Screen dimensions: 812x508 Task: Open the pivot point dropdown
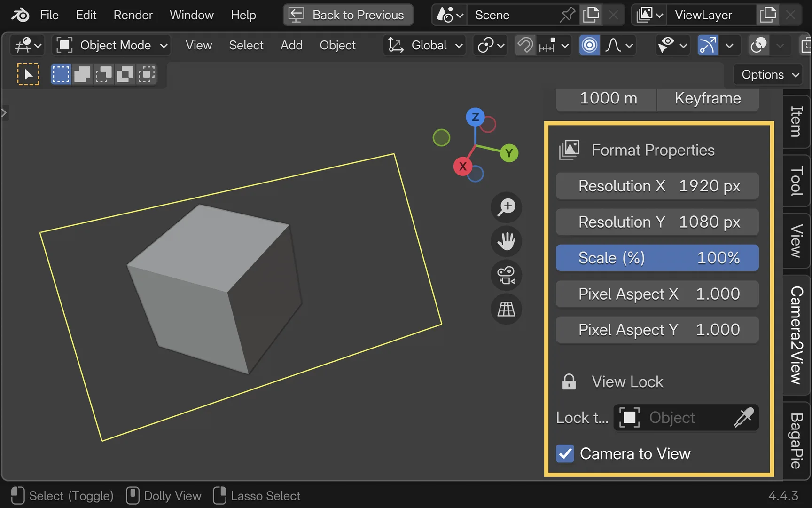coord(490,46)
